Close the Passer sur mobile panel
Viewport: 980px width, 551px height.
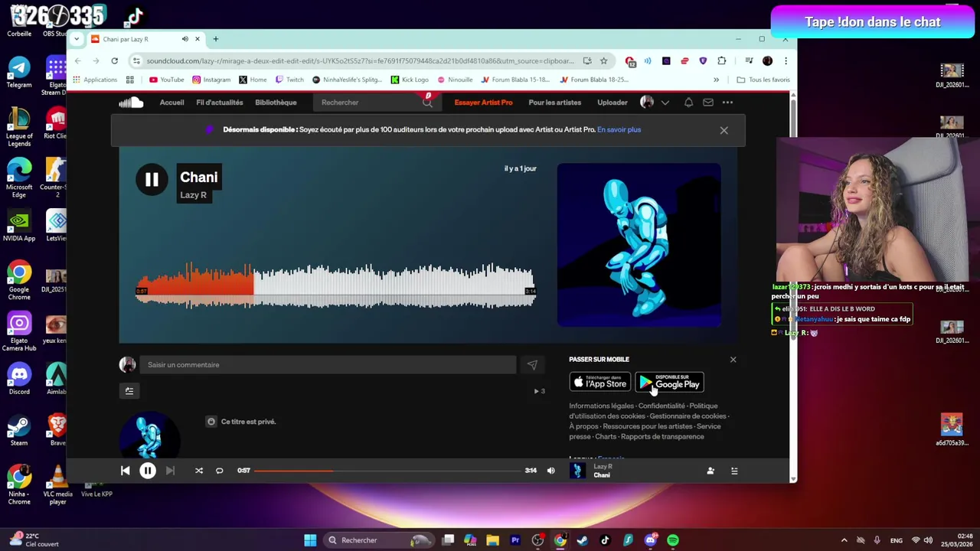pos(733,360)
